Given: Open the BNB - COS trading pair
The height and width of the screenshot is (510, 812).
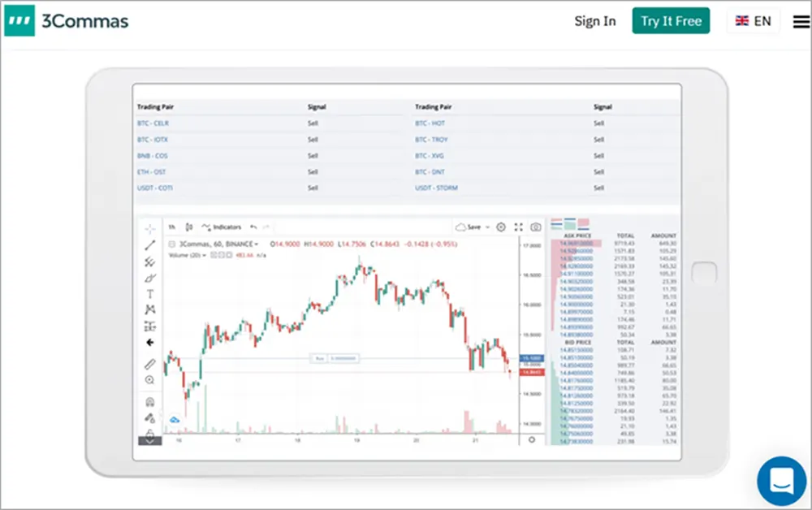Looking at the screenshot, I should [153, 155].
